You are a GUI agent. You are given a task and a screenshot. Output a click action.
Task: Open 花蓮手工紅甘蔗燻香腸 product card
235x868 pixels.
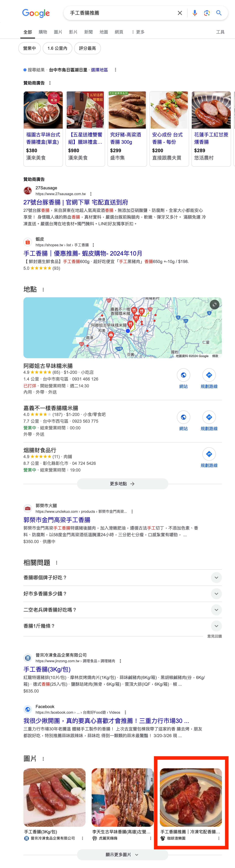(211, 129)
